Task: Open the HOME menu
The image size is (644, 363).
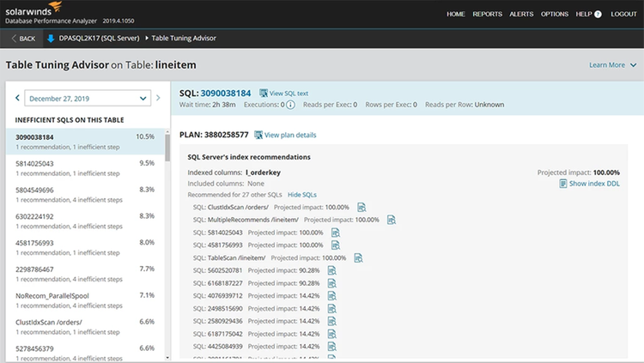Action: 455,14
